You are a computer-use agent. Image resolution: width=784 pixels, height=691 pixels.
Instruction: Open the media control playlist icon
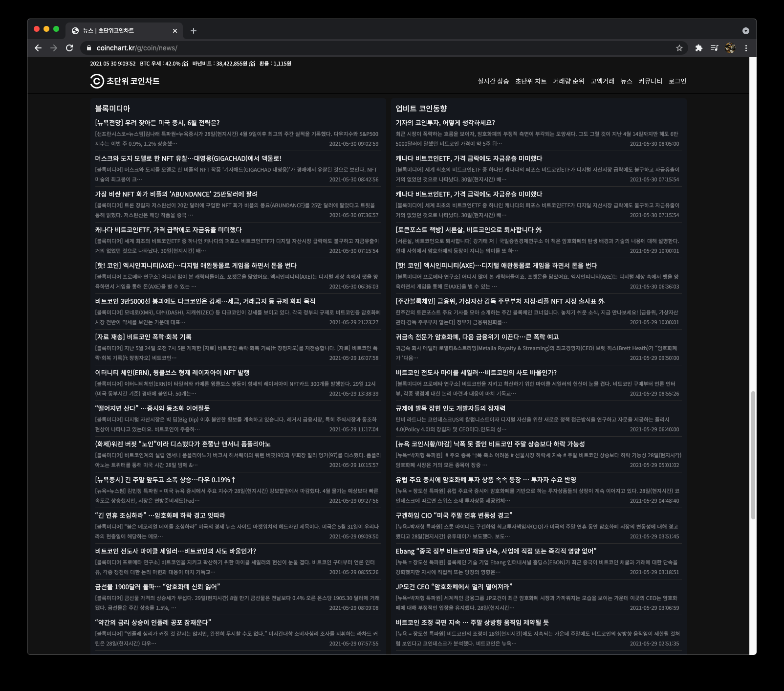click(x=714, y=48)
